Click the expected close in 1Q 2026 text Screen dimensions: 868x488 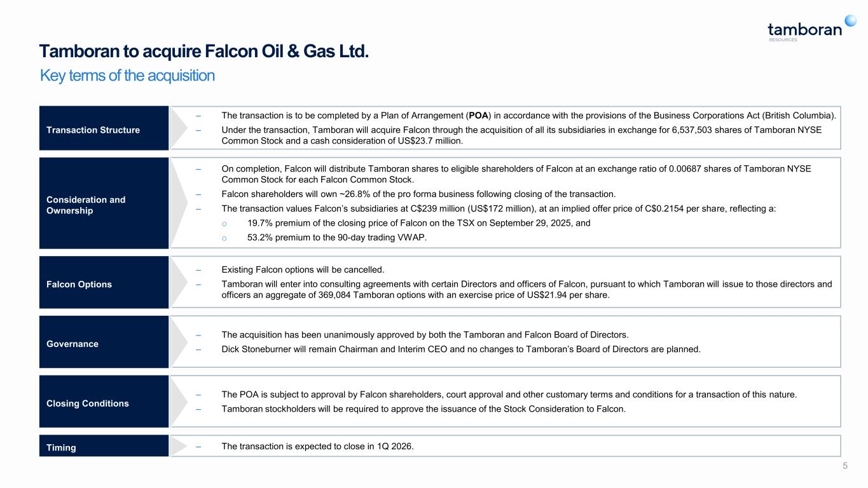point(317,446)
